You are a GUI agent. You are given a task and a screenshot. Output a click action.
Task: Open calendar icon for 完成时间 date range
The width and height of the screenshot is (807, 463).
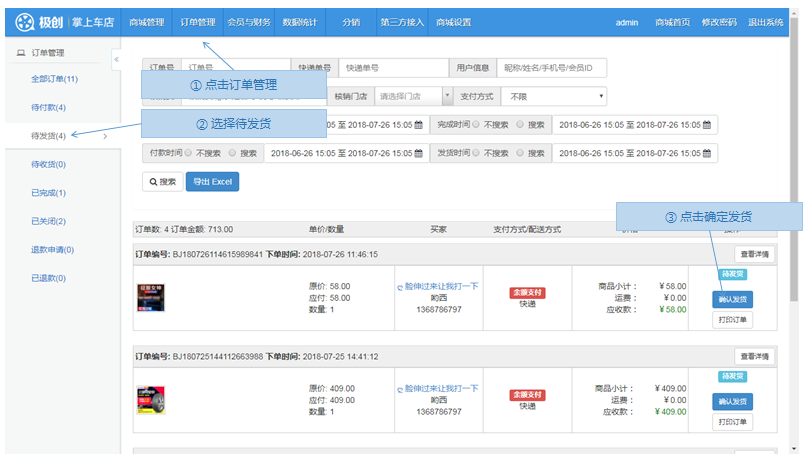[706, 125]
